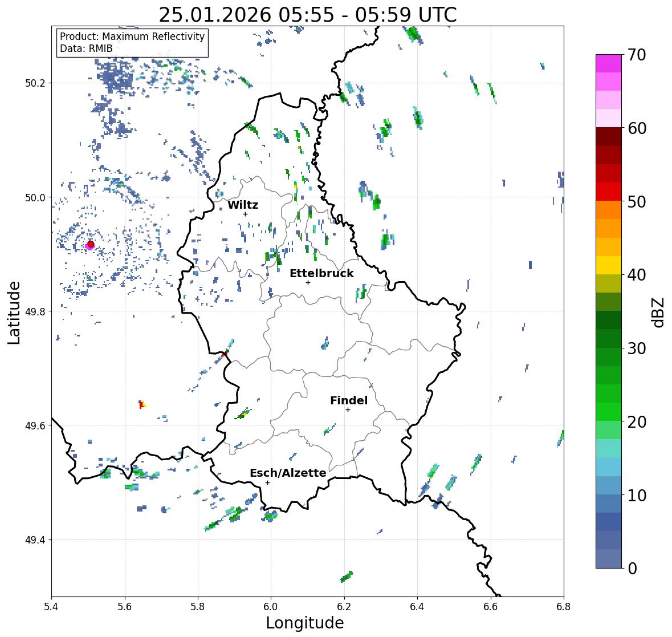The height and width of the screenshot is (637, 672).
Task: Click the latitude tick label 50.2
Action: click(x=35, y=83)
